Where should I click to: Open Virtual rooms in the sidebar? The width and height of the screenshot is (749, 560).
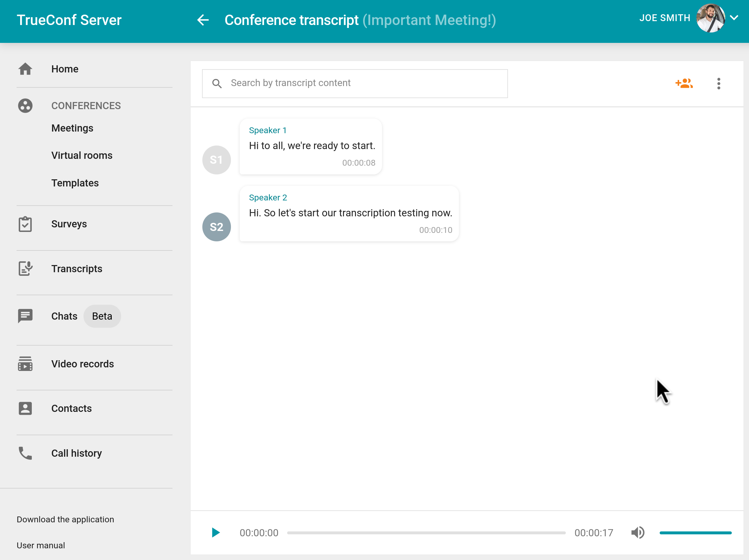point(82,156)
